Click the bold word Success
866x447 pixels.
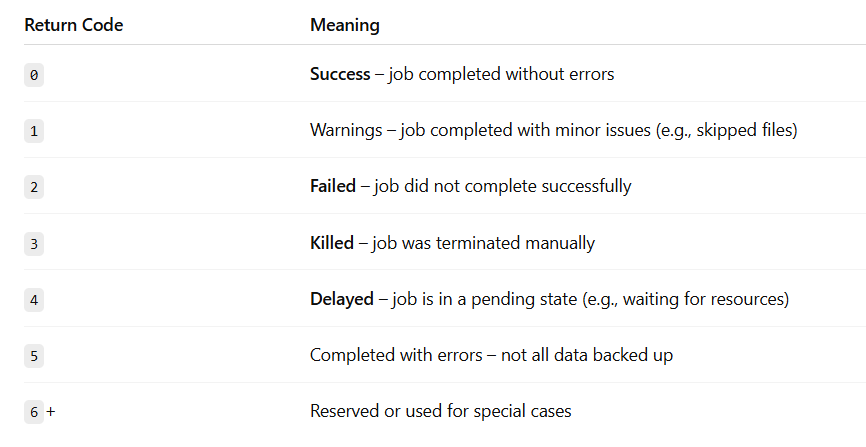(x=340, y=74)
